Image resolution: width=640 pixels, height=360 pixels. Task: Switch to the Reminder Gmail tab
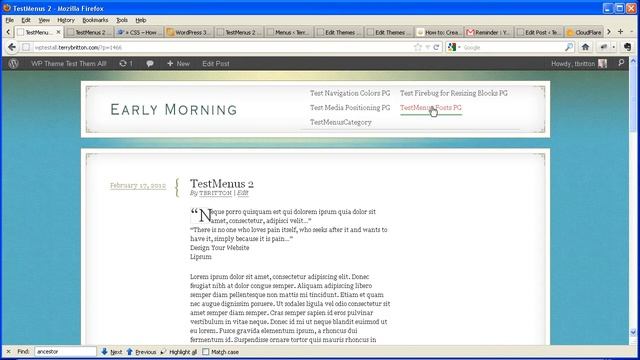489,32
